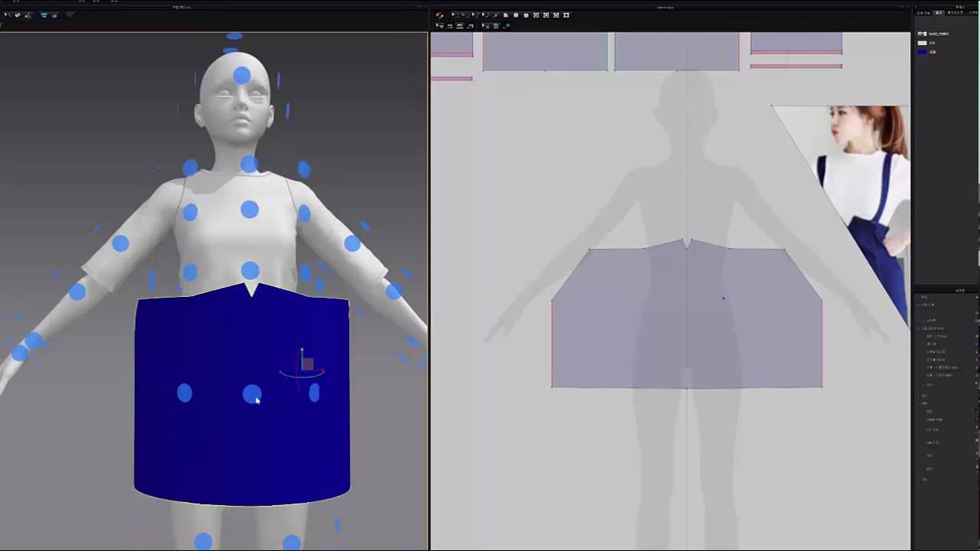Select the Dart tool at toolbar row end
This screenshot has width=980, height=551.
566,15
